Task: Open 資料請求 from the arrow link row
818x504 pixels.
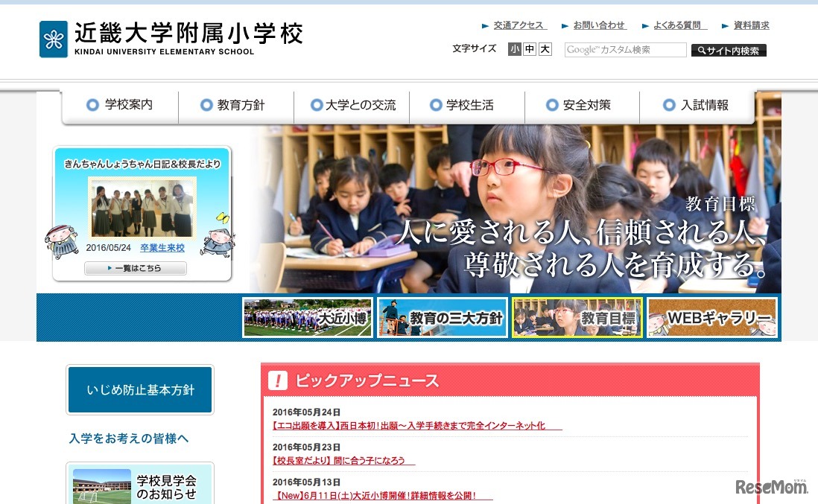Action: coord(749,25)
